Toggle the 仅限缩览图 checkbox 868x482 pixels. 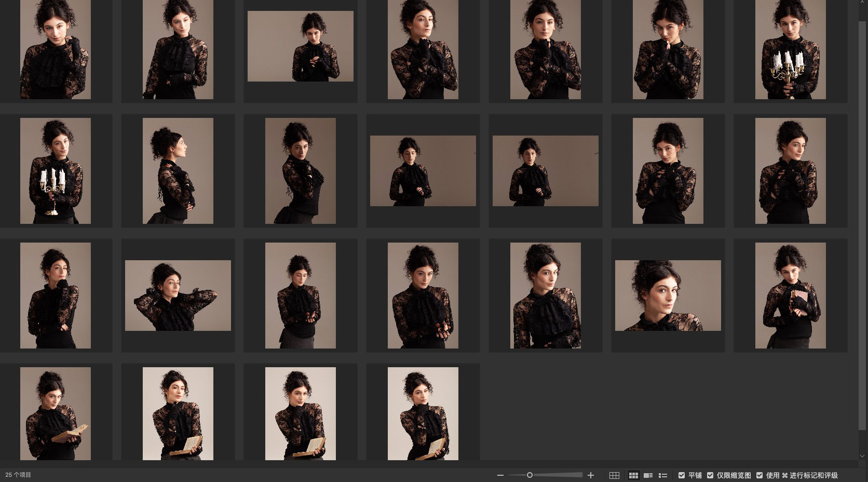click(710, 475)
